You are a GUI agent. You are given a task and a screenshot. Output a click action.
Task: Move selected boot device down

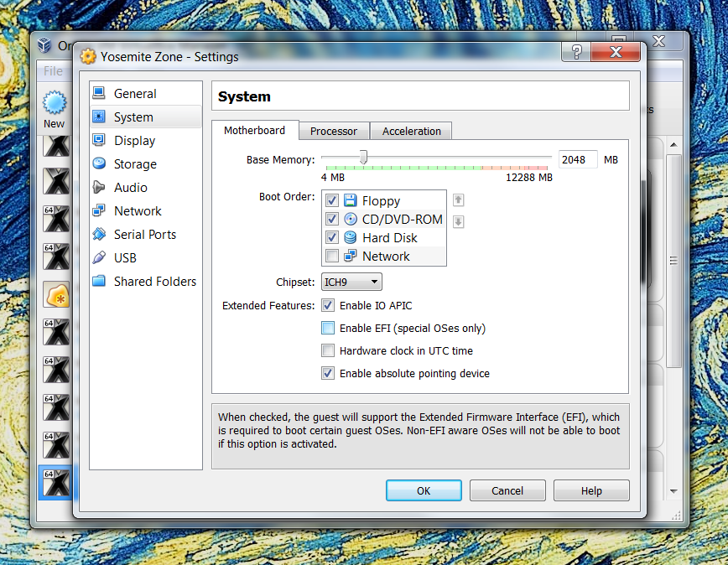pos(458,222)
